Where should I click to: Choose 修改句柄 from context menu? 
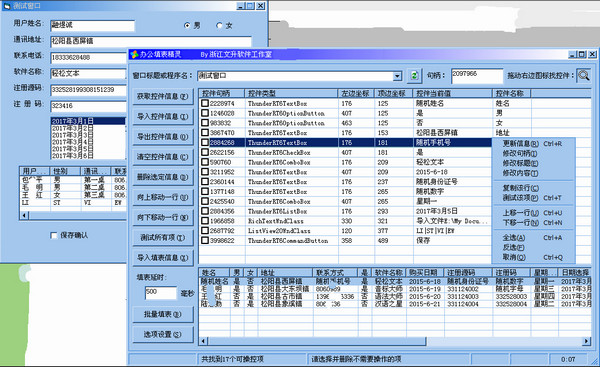click(533, 153)
